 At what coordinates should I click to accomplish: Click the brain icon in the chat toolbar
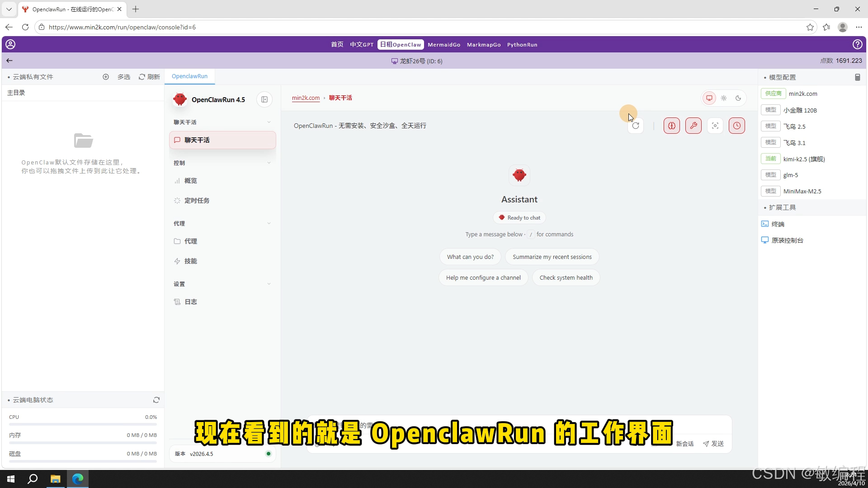tap(671, 126)
